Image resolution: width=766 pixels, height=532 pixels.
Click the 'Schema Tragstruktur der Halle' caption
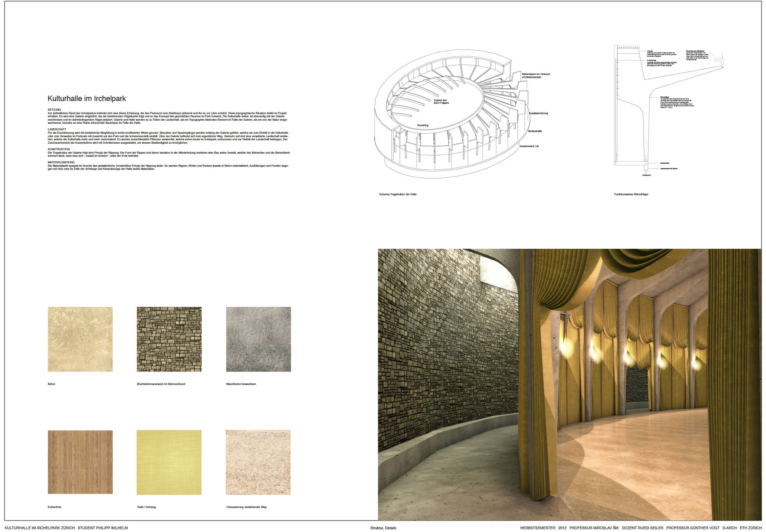coord(398,195)
